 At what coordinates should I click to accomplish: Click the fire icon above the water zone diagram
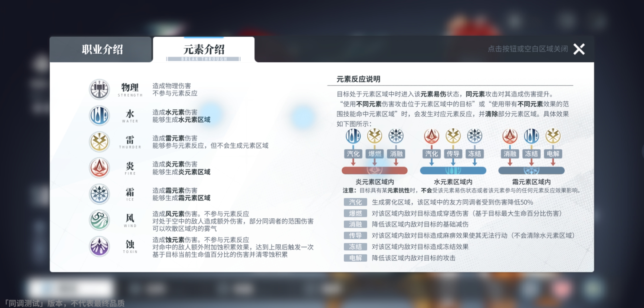click(431, 136)
